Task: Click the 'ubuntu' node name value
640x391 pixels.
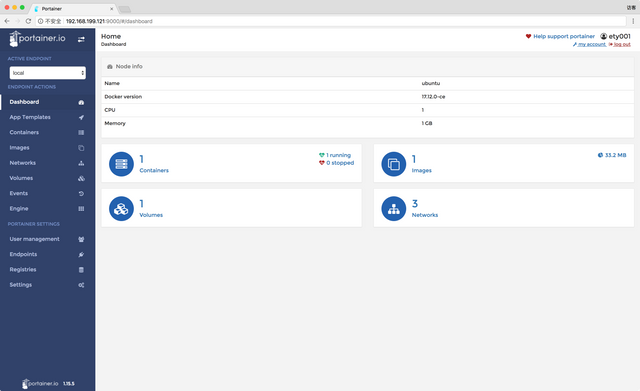Action: 431,83
